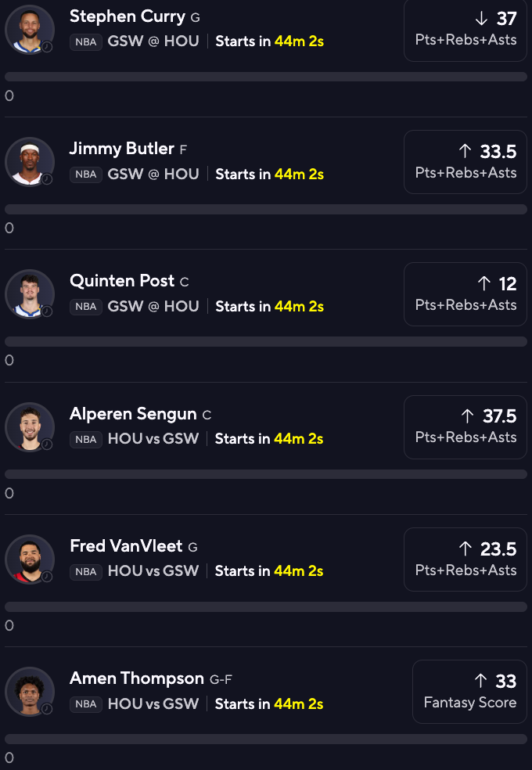The image size is (532, 770).
Task: Open Fred VanVleet's player photo
Action: pyautogui.click(x=29, y=560)
